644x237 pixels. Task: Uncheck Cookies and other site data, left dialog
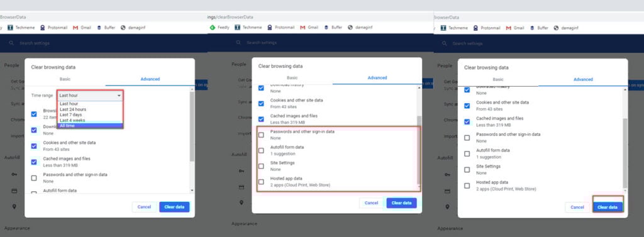click(x=34, y=146)
